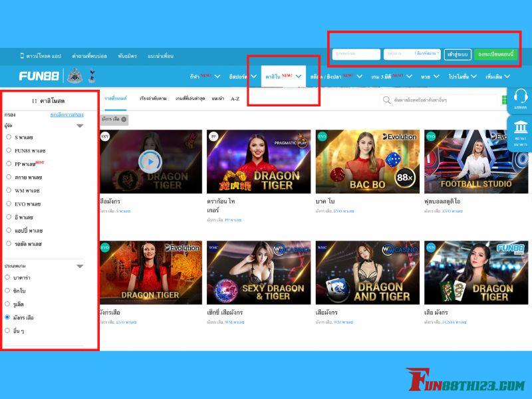Screen dimensions: 532x399
Task: Sort by แนะนำ recommended
Action: tap(218, 98)
